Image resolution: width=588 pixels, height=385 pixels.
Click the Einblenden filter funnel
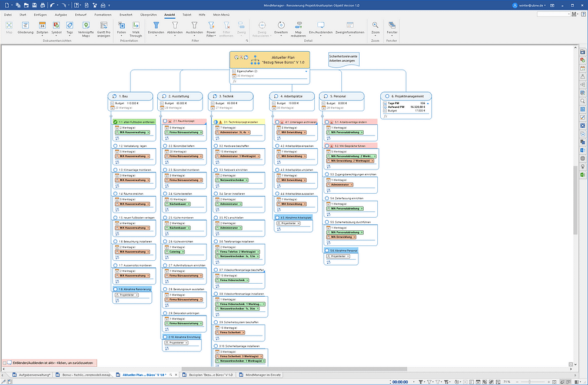click(157, 28)
